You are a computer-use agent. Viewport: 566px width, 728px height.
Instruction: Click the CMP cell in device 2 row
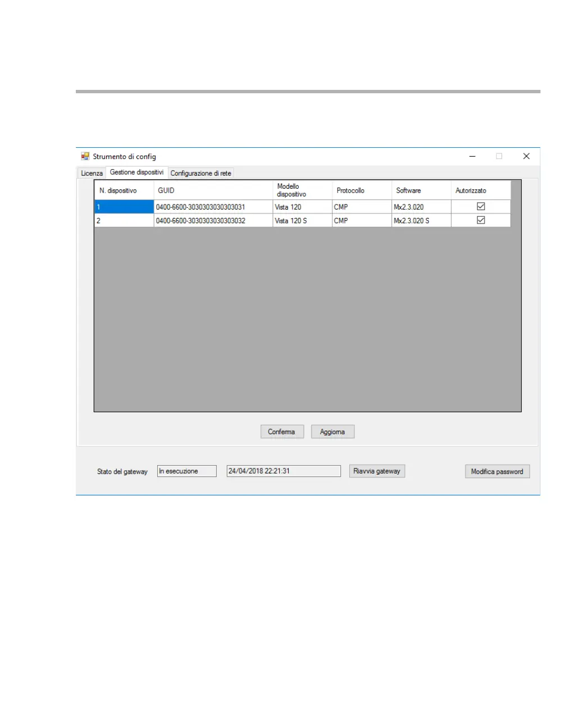point(362,220)
